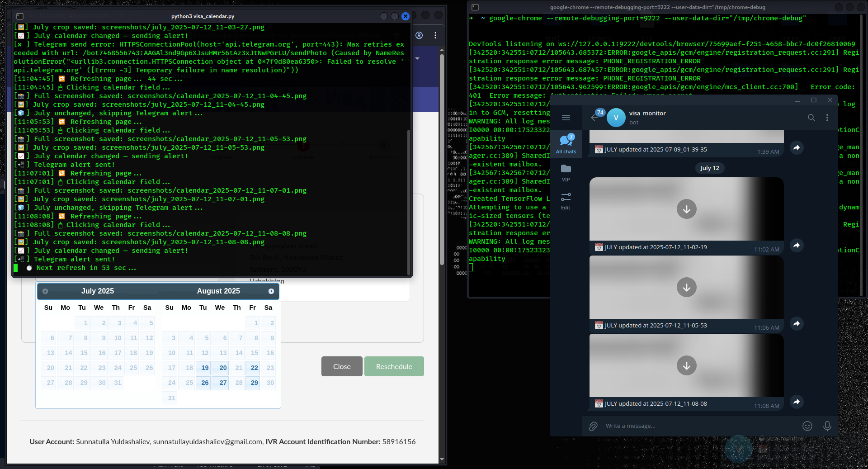Go to previous month in calendar
The height and width of the screenshot is (469, 868).
pos(45,291)
